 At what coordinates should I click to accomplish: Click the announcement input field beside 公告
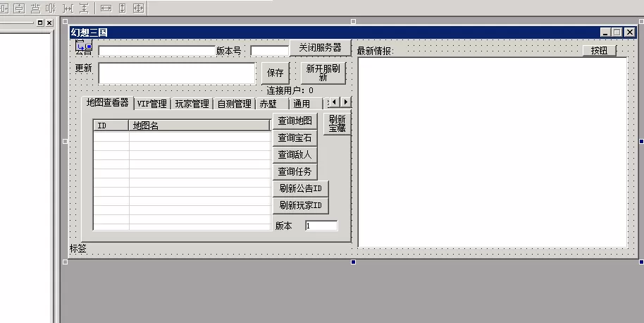click(157, 51)
